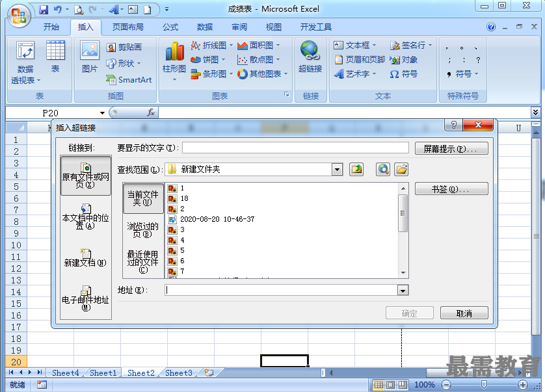Screen dimensions: 545x392
Task: Browse the Web from hyperlink dialog
Action: point(383,170)
